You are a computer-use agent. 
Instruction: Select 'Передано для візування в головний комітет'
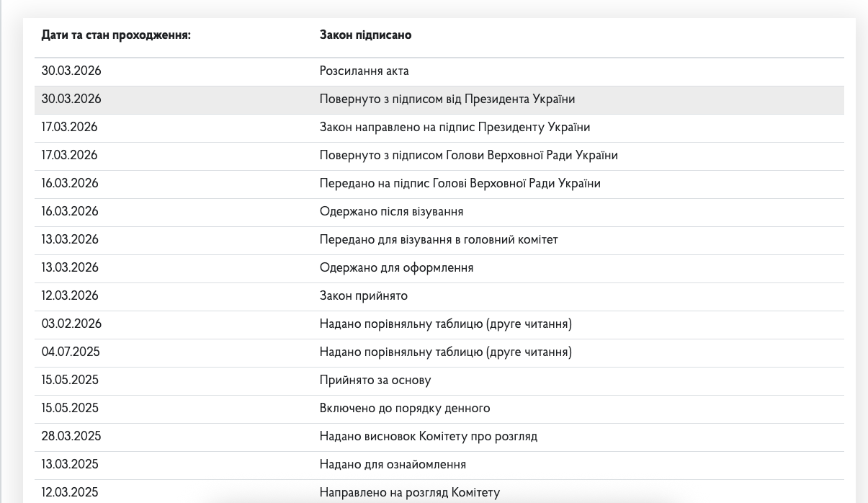click(438, 240)
